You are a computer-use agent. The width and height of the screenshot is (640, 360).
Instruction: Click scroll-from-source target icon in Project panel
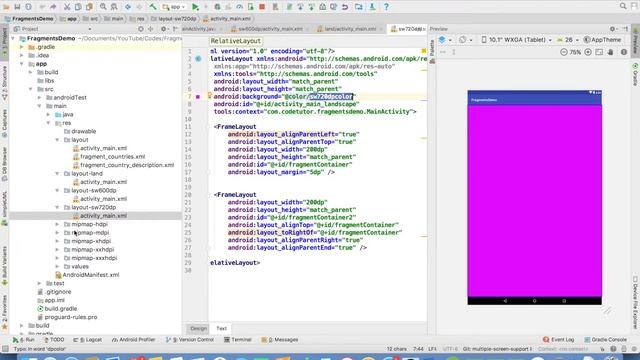click(141, 29)
